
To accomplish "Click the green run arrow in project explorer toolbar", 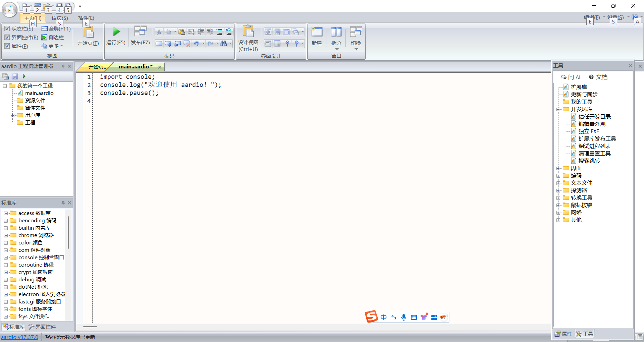I will [24, 76].
